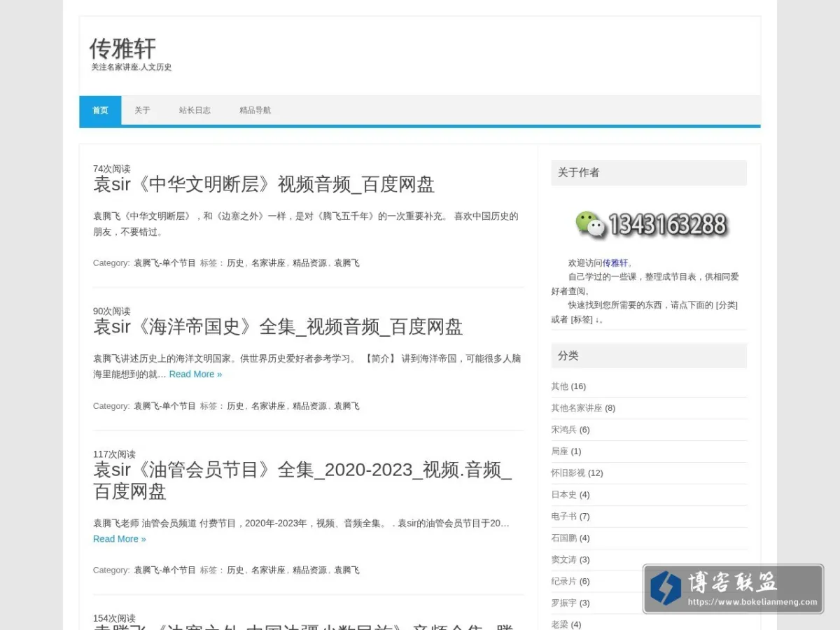Open category 袁腾飞-单个节目 under 油管会员节目 post
Viewport: 840px width, 630px height.
pyautogui.click(x=165, y=570)
